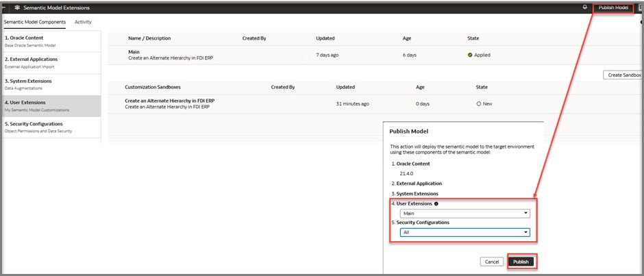Click the '6 days' age value
This screenshot has width=644, height=276.
point(410,55)
